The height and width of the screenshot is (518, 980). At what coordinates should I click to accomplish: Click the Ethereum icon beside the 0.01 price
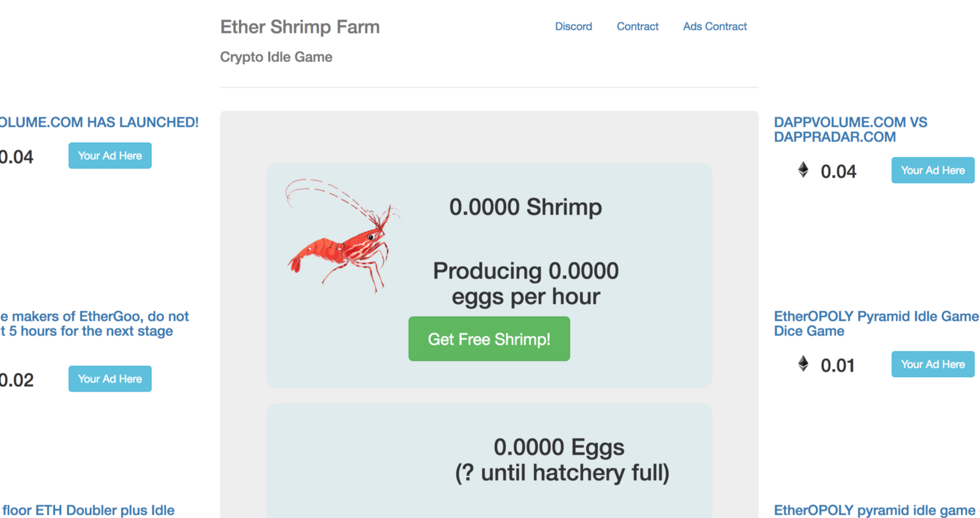803,364
